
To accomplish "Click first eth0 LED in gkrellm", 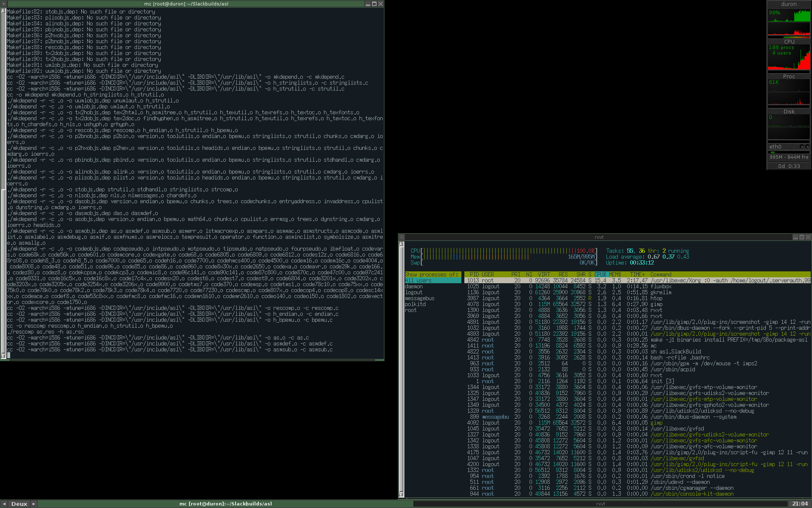I will [x=802, y=146].
